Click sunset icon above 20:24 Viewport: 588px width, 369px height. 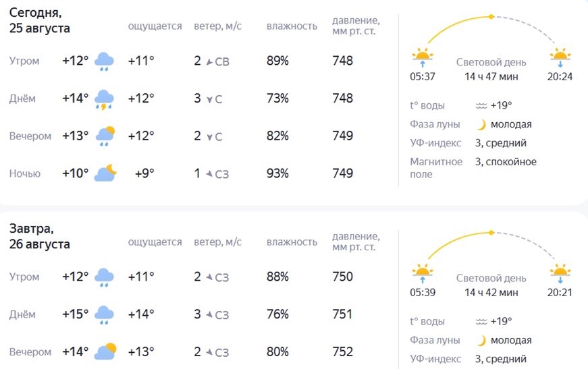(x=560, y=57)
